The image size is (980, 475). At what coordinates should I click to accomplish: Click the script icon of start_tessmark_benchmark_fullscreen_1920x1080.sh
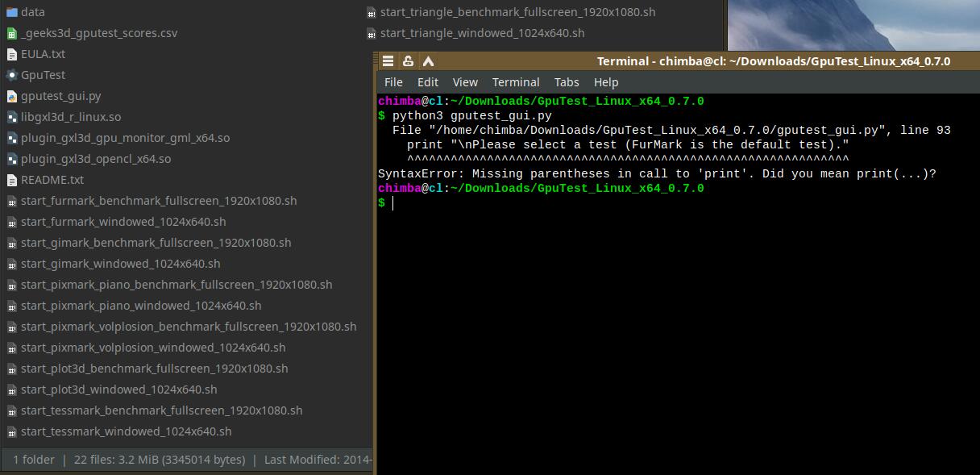11,410
